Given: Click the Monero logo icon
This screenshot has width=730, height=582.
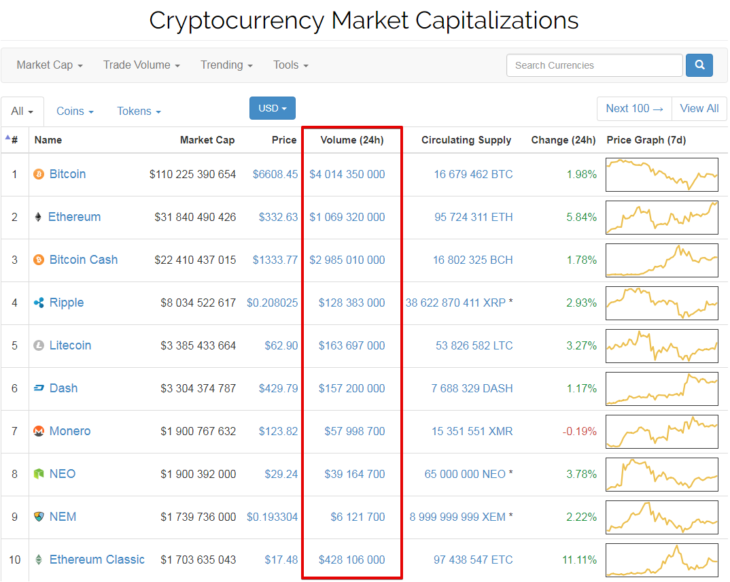Looking at the screenshot, I should point(39,431).
